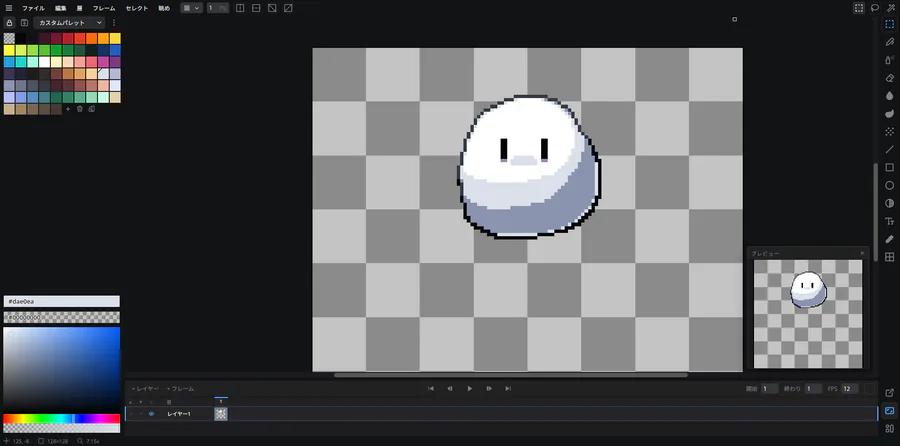Select the ellipse shape tool

(890, 185)
